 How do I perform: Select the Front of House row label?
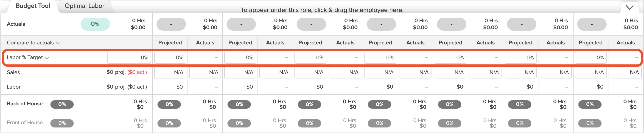click(x=25, y=122)
